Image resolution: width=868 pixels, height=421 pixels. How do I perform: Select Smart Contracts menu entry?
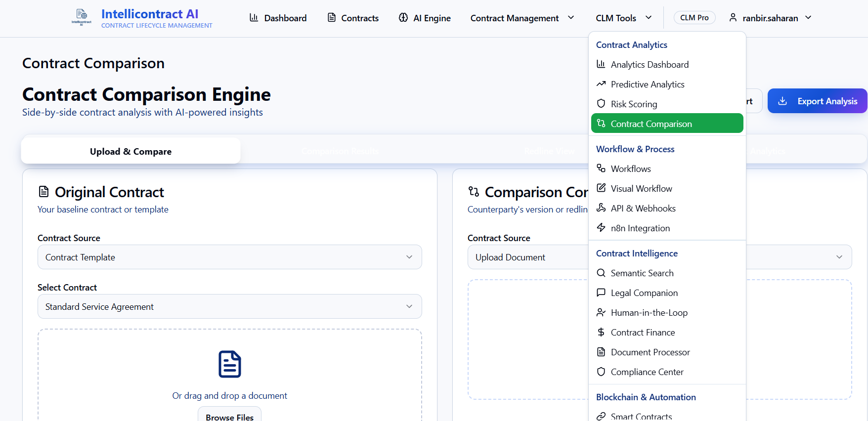pyautogui.click(x=667, y=416)
